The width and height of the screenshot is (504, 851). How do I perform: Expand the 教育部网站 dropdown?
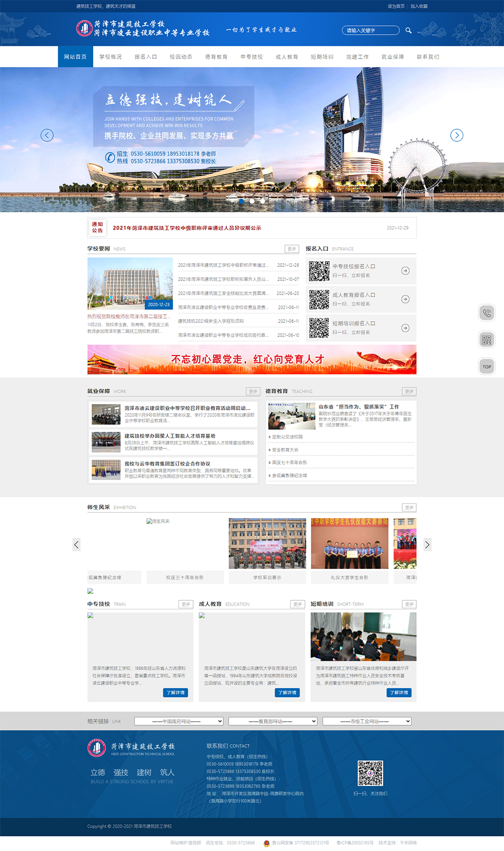(x=273, y=721)
